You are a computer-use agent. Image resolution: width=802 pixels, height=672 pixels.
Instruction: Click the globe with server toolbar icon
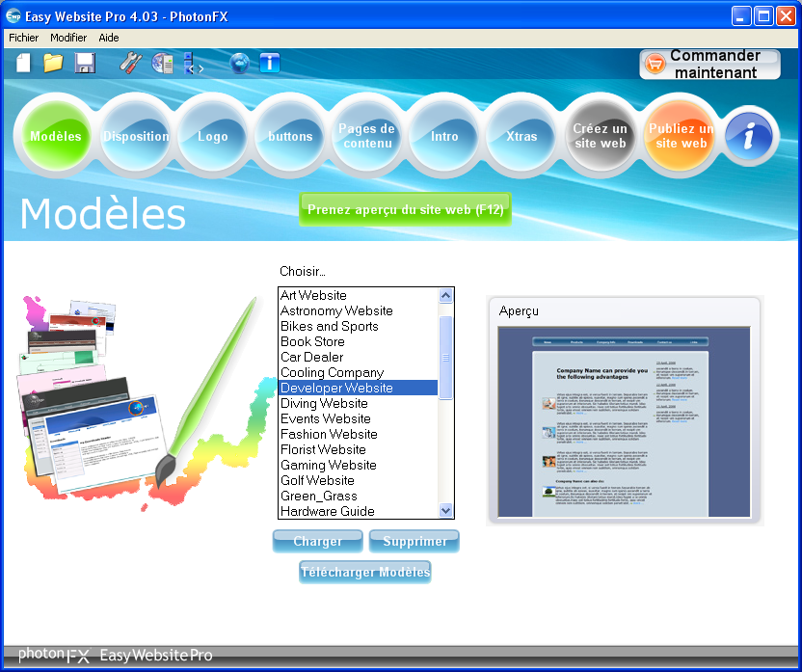(163, 64)
